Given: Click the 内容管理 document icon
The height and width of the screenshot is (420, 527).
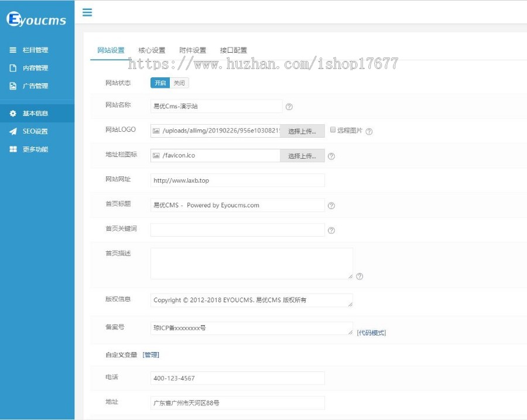Looking at the screenshot, I should 13,68.
